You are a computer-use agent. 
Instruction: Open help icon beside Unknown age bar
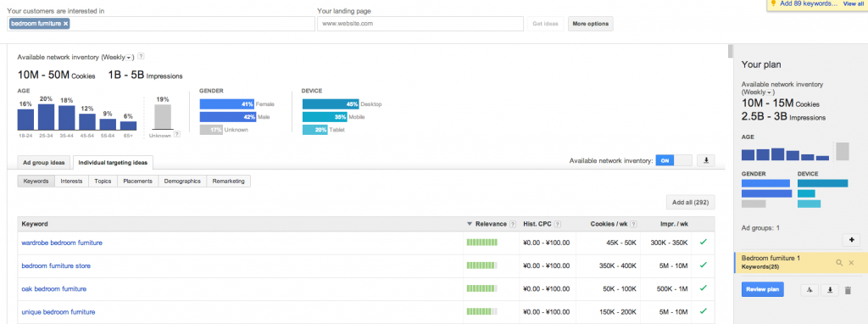point(176,134)
